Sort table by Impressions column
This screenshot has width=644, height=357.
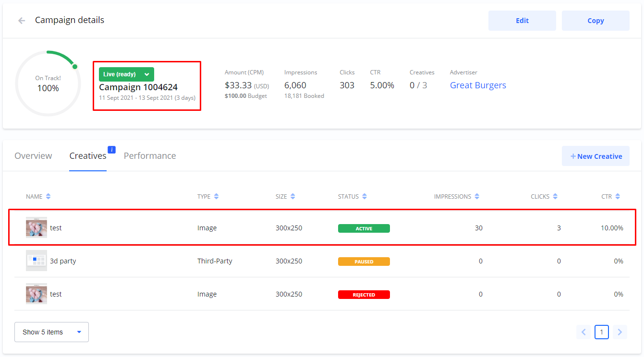coord(477,197)
